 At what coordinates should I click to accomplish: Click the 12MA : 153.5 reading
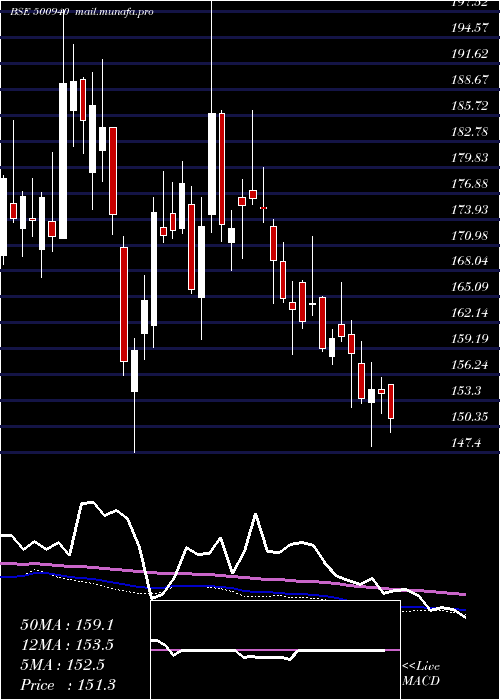pos(67,645)
